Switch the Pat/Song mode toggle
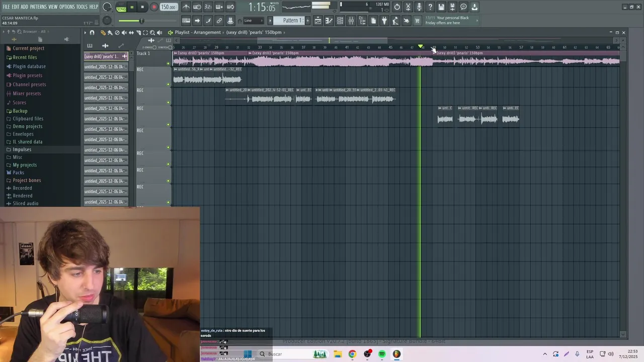 [x=121, y=8]
